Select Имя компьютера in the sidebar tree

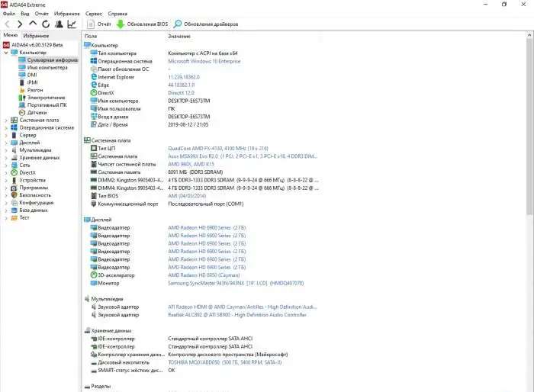point(47,67)
